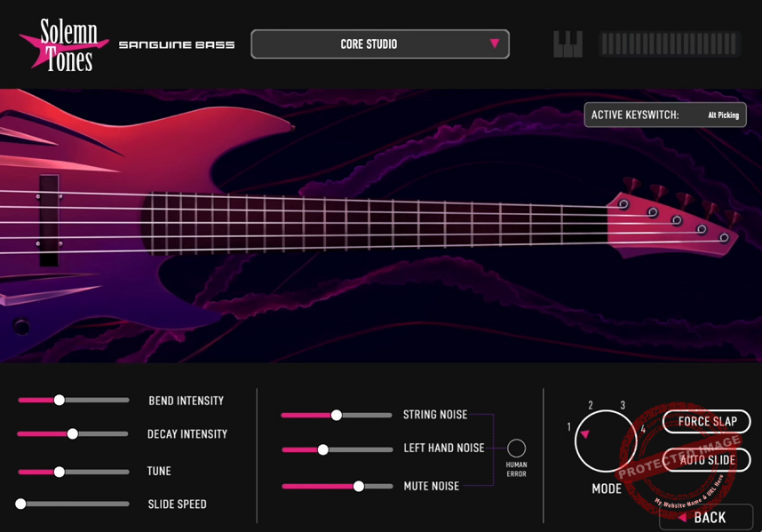Adjust the String Noise slider
The image size is (762, 532).
337,415
